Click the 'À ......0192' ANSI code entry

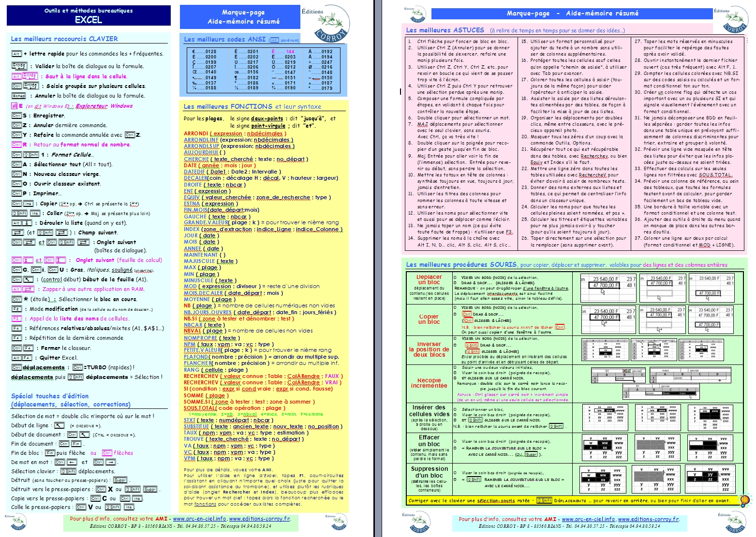click(320, 51)
